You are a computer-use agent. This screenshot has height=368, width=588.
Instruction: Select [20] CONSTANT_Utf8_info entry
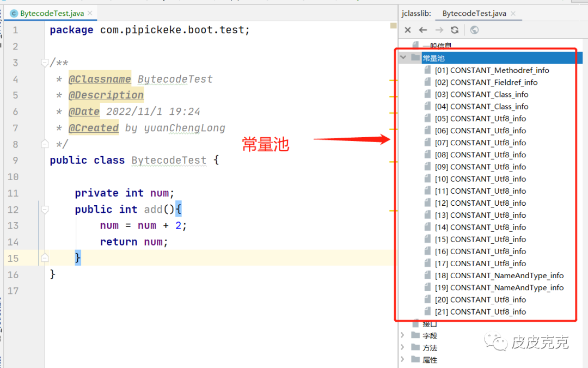[480, 299]
